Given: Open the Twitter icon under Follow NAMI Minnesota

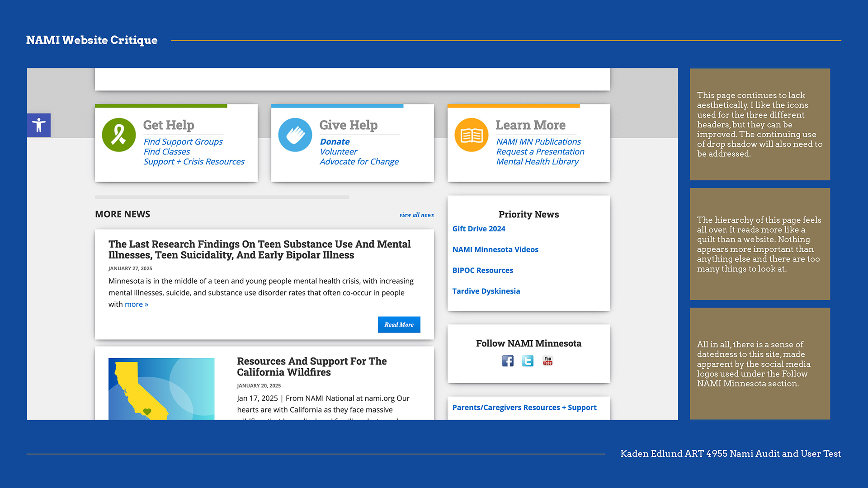Looking at the screenshot, I should click(x=528, y=361).
